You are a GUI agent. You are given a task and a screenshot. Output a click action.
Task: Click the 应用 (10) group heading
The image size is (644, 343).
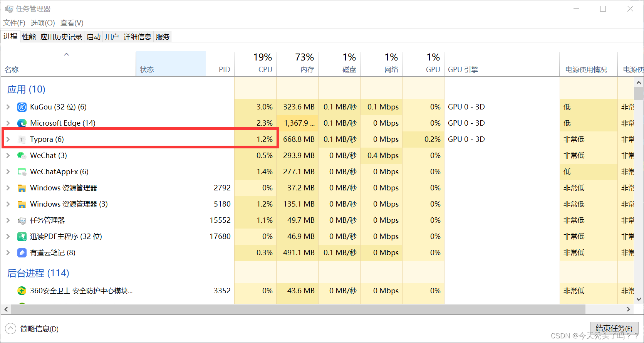[x=26, y=89]
